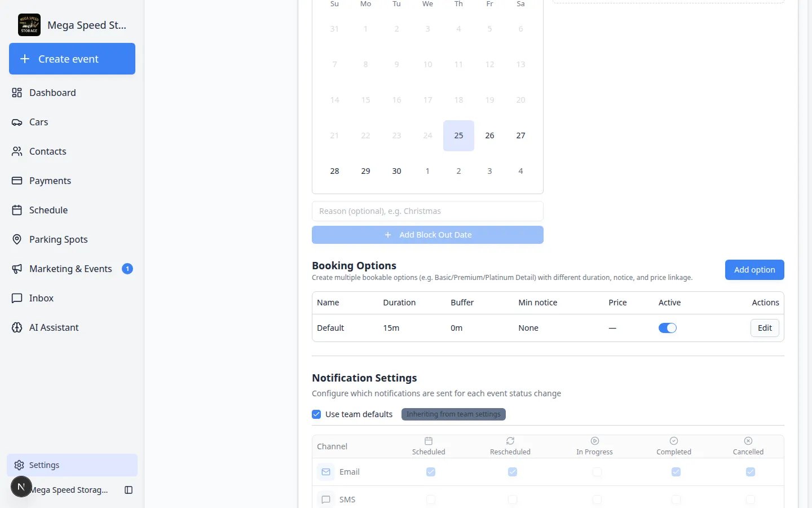Click the Marketing megaphone icon

point(17,269)
